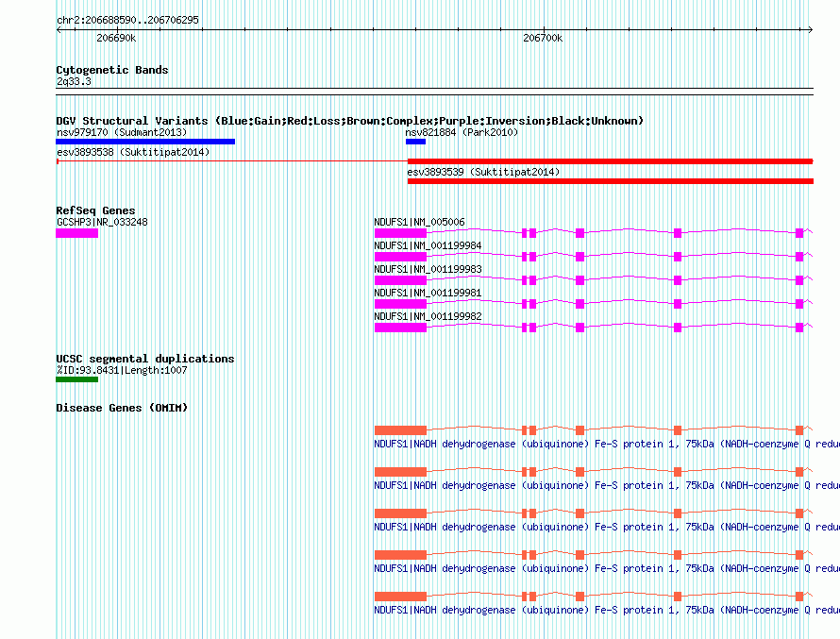Select the large magenta exon of NM_001199983
The width and height of the screenshot is (840, 639).
point(401,280)
